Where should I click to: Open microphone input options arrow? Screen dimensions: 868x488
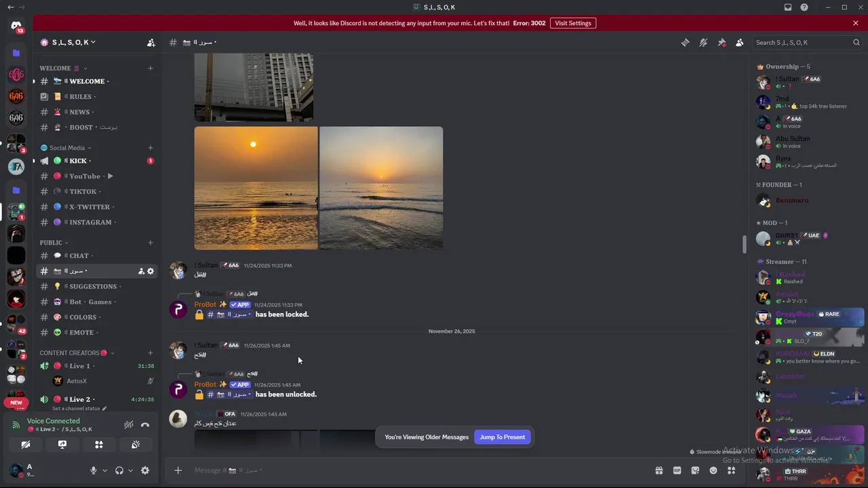104,470
